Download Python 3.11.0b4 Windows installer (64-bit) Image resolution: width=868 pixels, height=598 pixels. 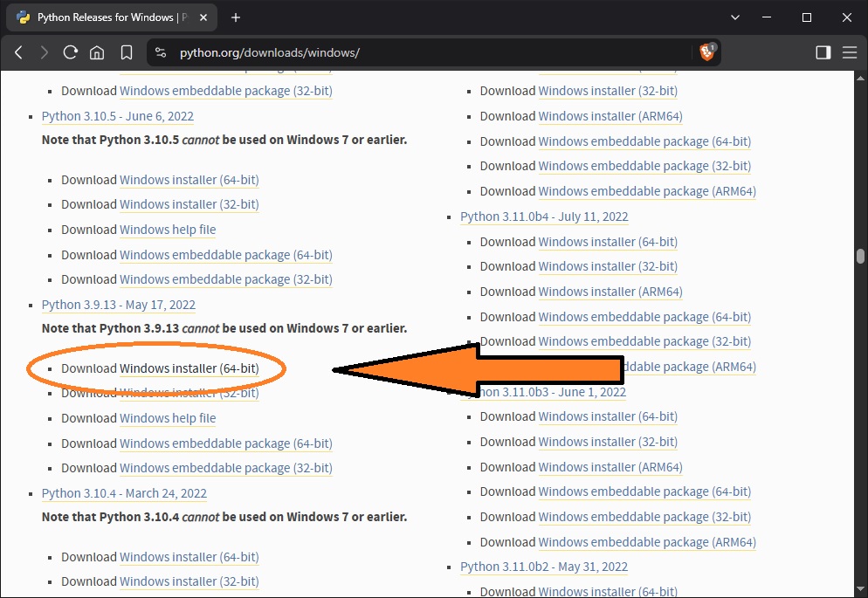click(x=608, y=242)
